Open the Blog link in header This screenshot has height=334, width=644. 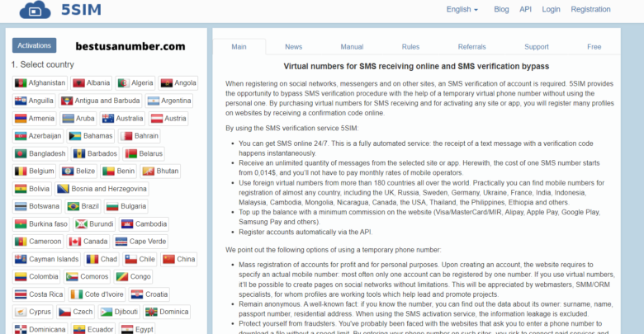(x=501, y=9)
